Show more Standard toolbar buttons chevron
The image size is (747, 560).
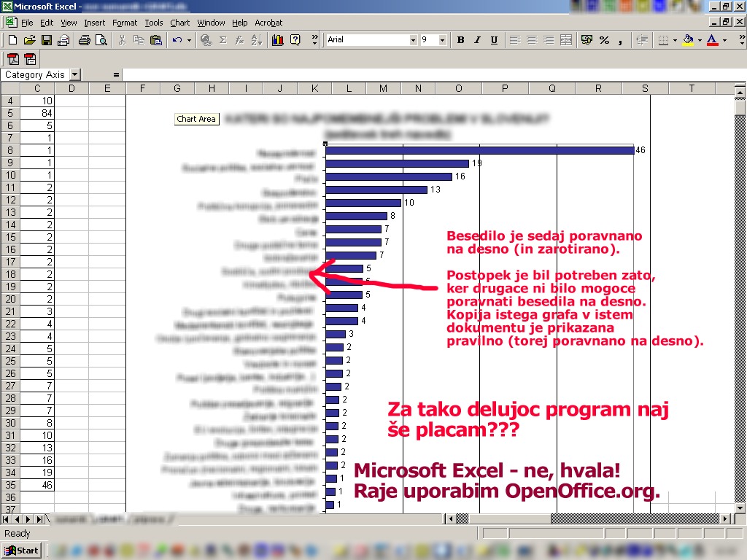314,40
